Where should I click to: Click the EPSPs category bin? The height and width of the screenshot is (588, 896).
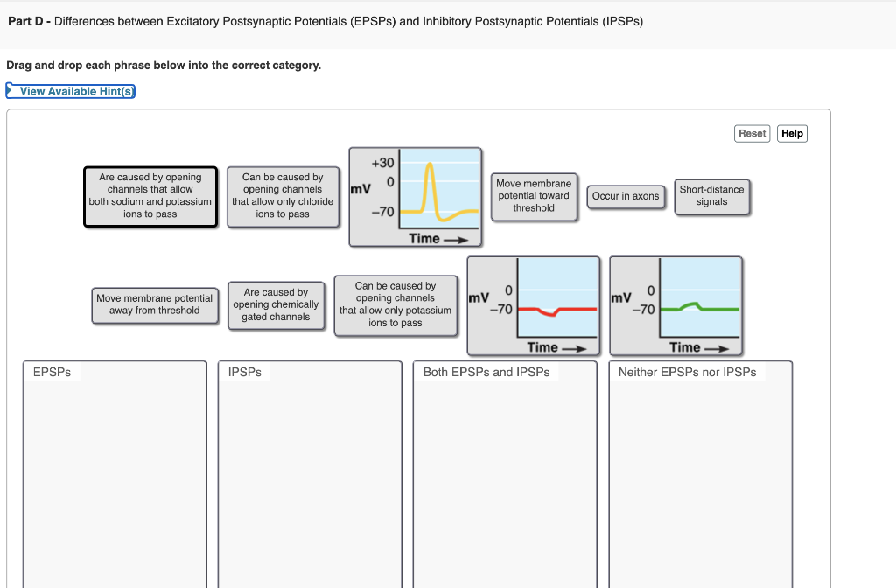(115, 474)
